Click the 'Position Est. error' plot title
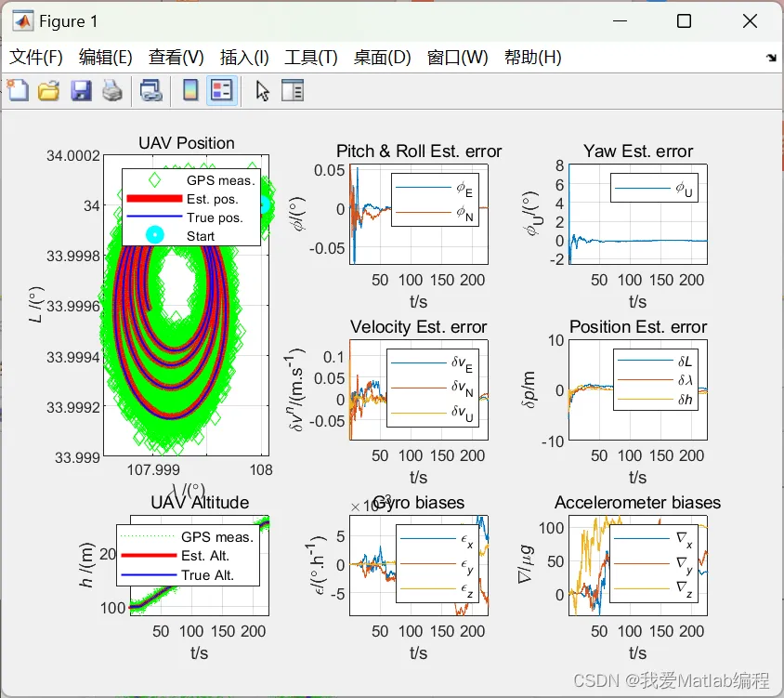Viewport: 784px width, 698px height. coord(638,327)
